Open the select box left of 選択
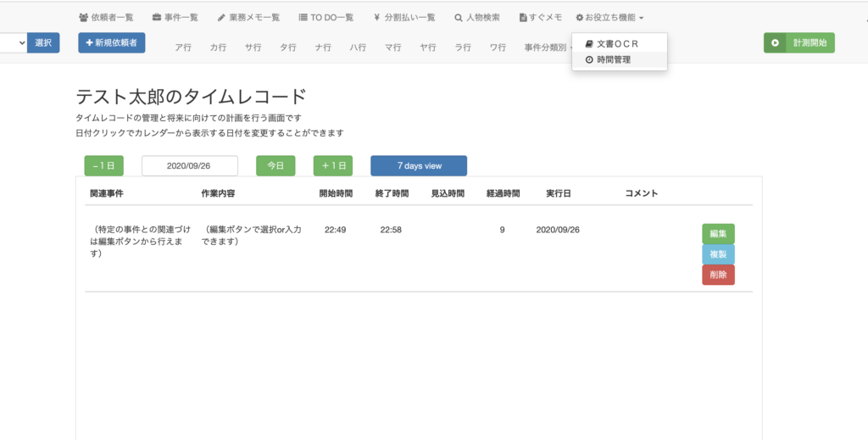The width and height of the screenshot is (868, 440). [12, 42]
